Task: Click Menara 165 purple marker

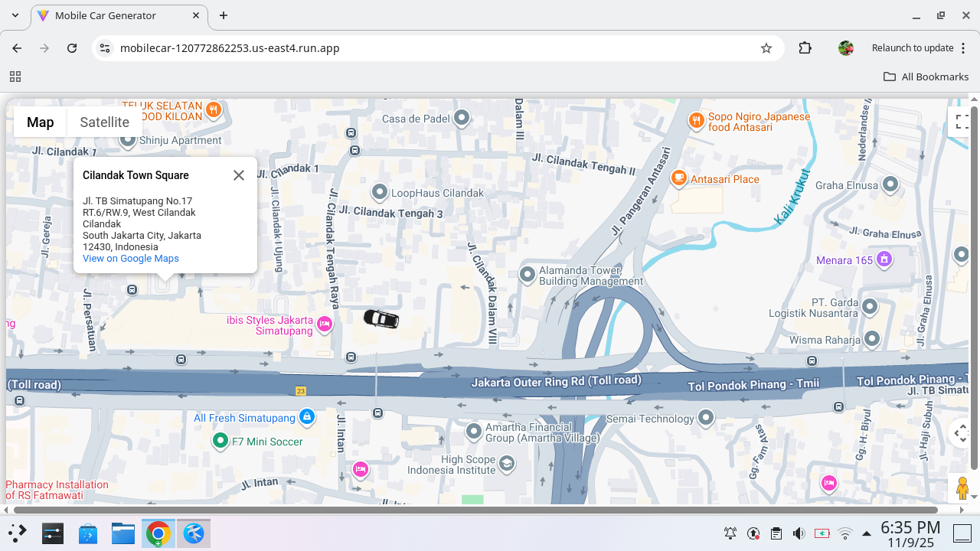Action: (x=884, y=259)
